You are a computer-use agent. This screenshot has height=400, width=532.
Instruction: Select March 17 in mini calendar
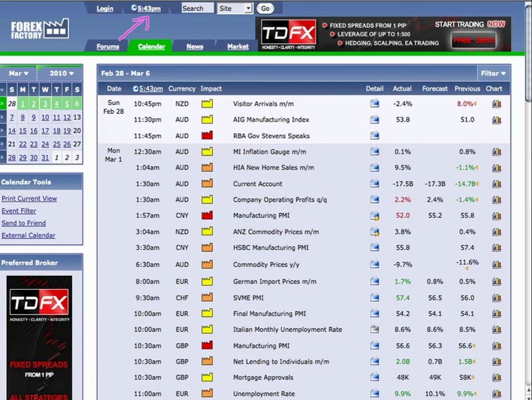coord(45,131)
